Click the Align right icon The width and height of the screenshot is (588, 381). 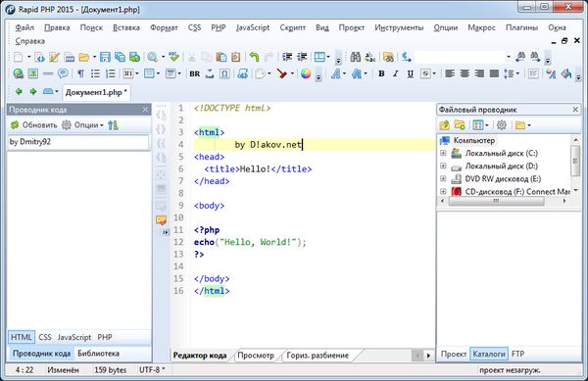pyautogui.click(x=479, y=73)
